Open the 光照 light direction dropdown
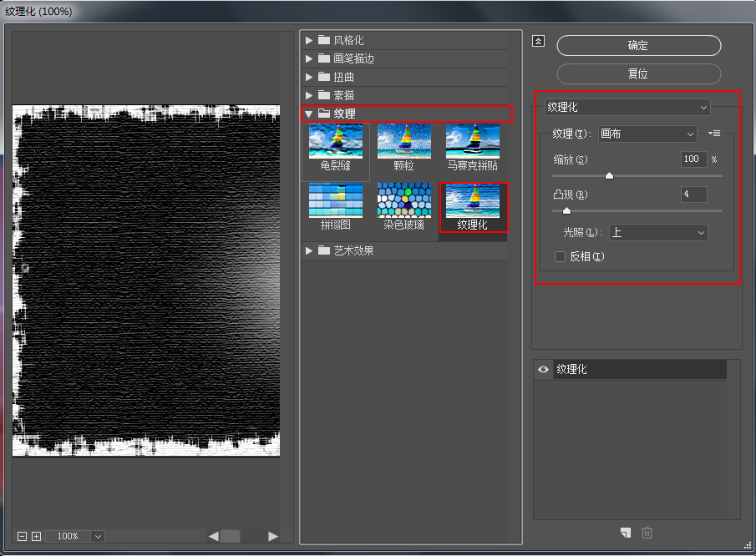The width and height of the screenshot is (756, 556). click(657, 232)
